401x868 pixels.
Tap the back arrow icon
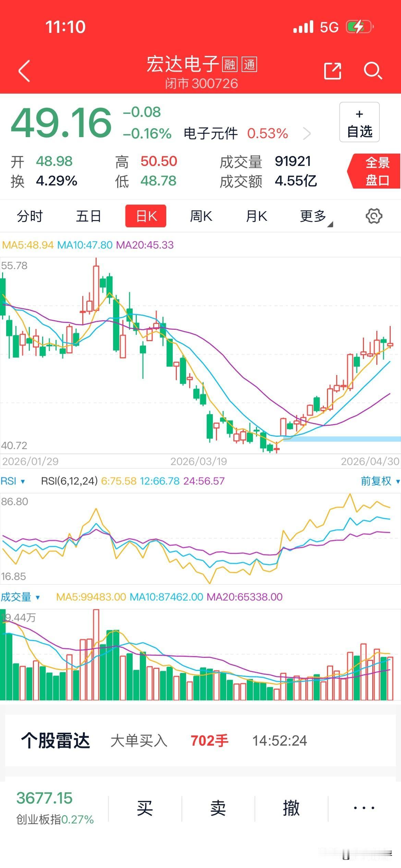point(24,71)
